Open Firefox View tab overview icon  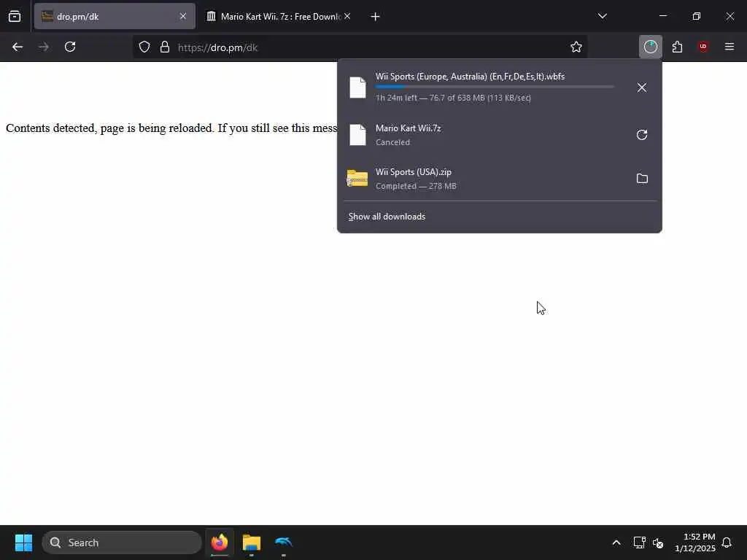coord(15,16)
